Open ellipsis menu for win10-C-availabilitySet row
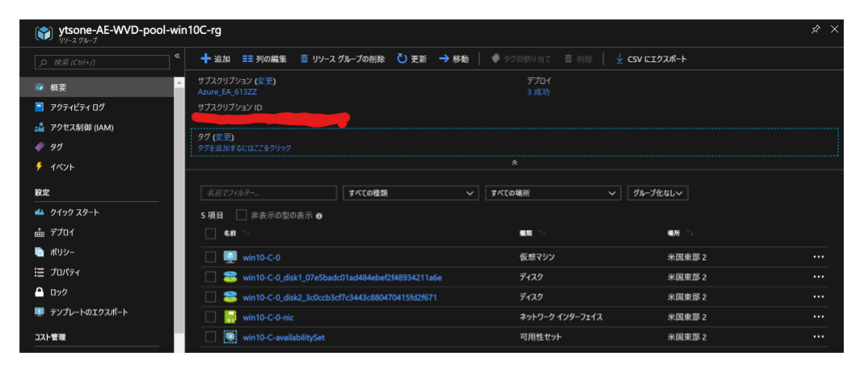The height and width of the screenshot is (377, 868). click(x=819, y=337)
